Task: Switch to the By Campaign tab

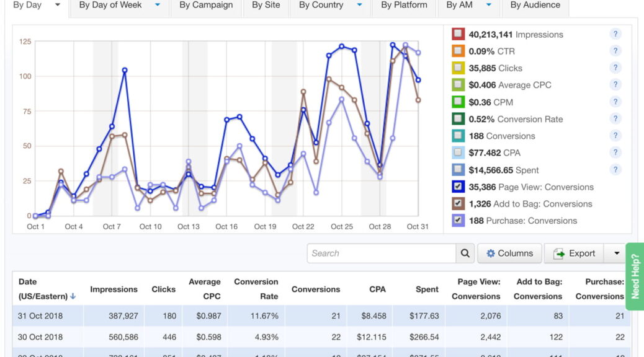Action: coord(206,5)
